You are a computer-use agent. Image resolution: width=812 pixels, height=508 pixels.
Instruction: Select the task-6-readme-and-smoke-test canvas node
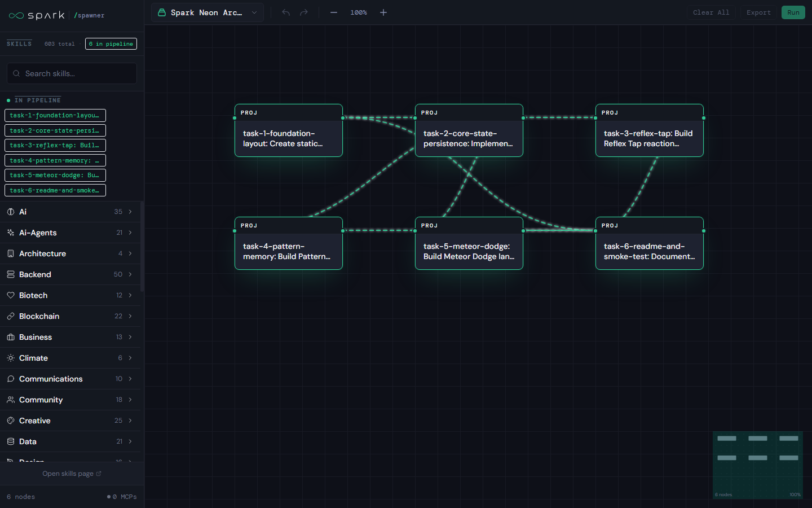(650, 243)
